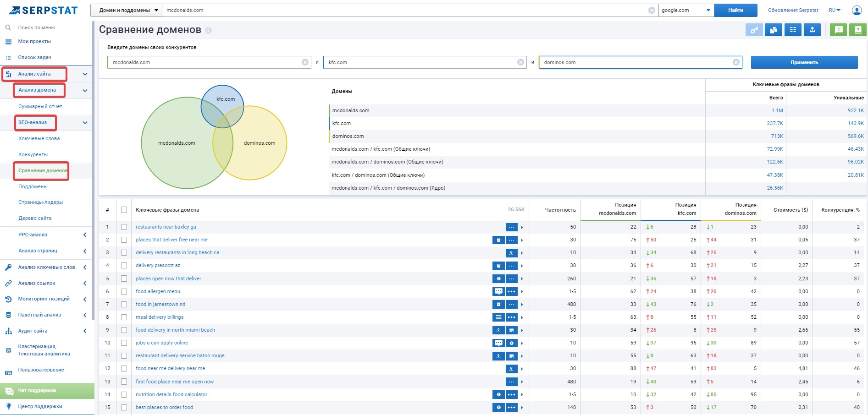Click the export upload icon button

(x=812, y=30)
